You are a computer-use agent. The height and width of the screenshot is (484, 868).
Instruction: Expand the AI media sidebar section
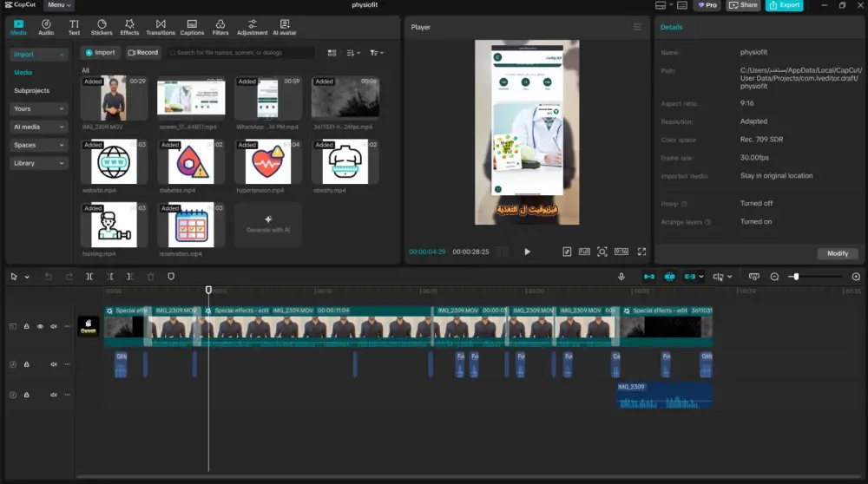[39, 127]
